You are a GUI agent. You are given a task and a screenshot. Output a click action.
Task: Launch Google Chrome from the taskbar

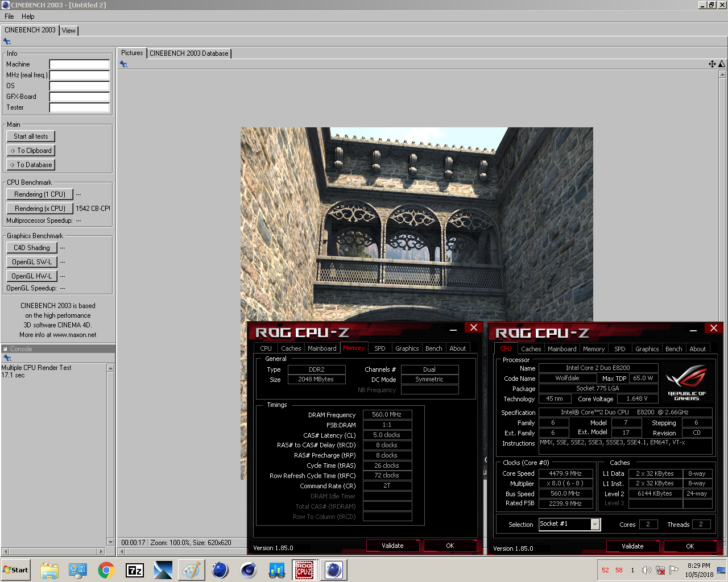tap(106, 570)
